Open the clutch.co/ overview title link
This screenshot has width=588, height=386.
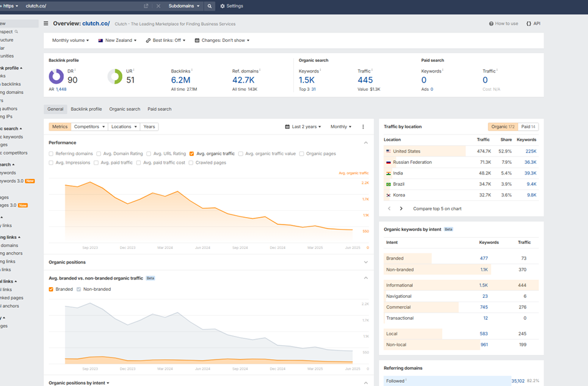pyautogui.click(x=96, y=24)
